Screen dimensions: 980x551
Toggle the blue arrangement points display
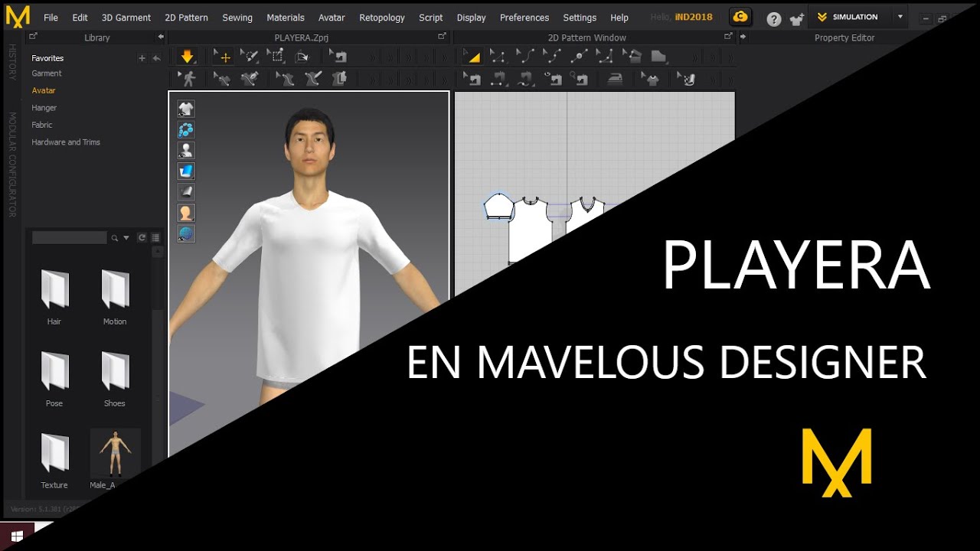186,129
